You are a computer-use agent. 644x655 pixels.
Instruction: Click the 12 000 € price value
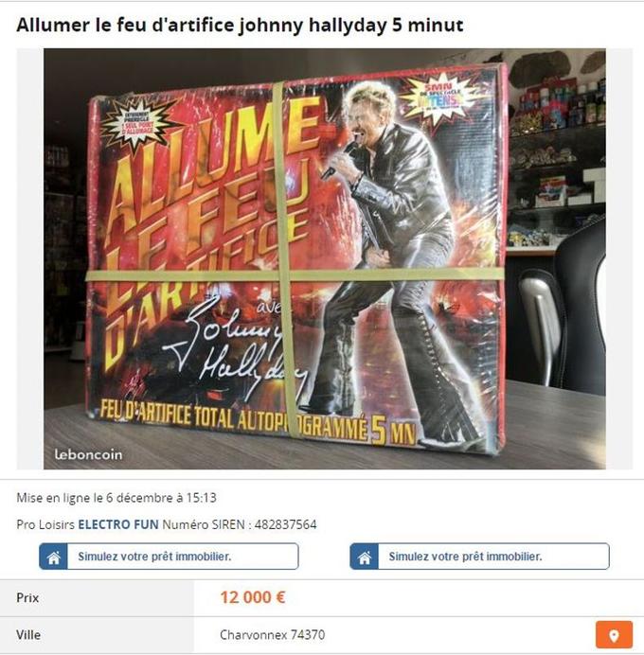[253, 597]
